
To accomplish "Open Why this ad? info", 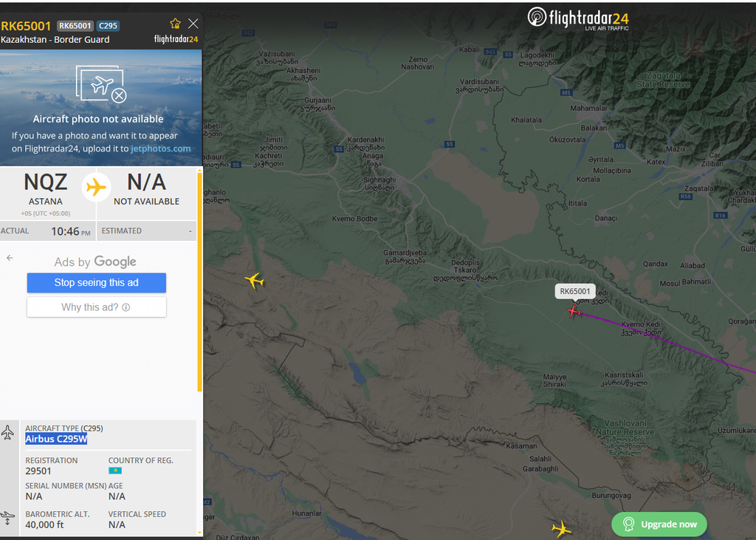I will 97,307.
